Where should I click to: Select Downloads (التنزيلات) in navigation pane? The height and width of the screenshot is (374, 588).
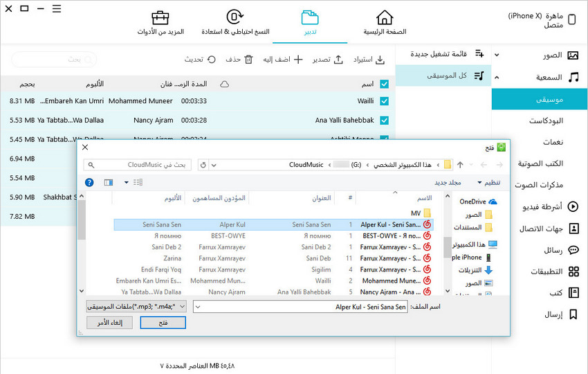[475, 270]
